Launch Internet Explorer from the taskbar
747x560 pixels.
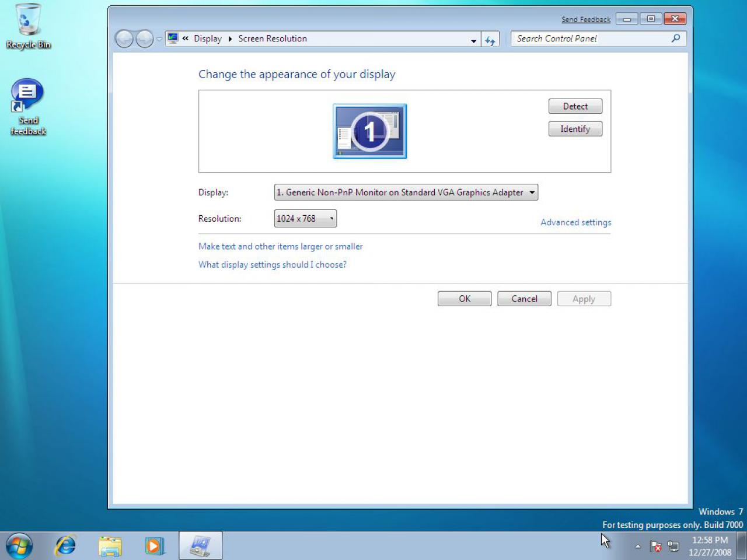(65, 546)
